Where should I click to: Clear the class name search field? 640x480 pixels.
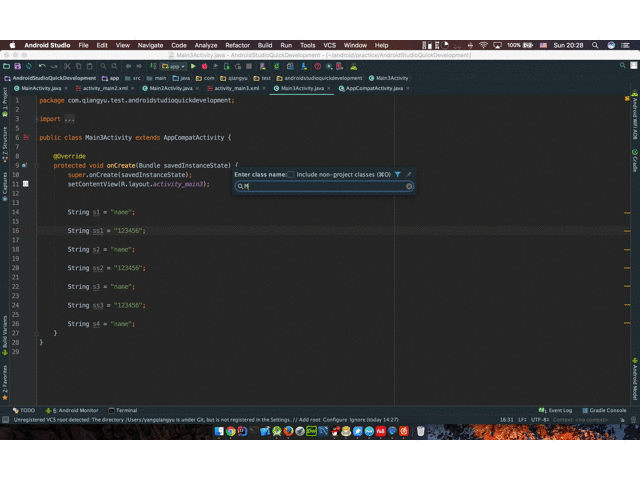[x=409, y=186]
